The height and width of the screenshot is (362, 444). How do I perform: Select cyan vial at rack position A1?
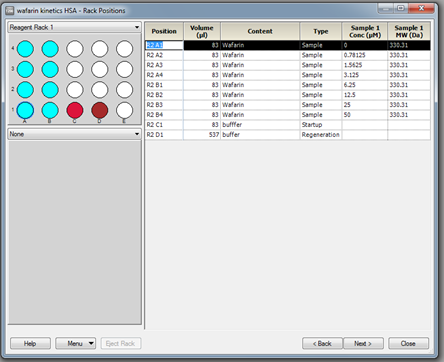point(25,110)
